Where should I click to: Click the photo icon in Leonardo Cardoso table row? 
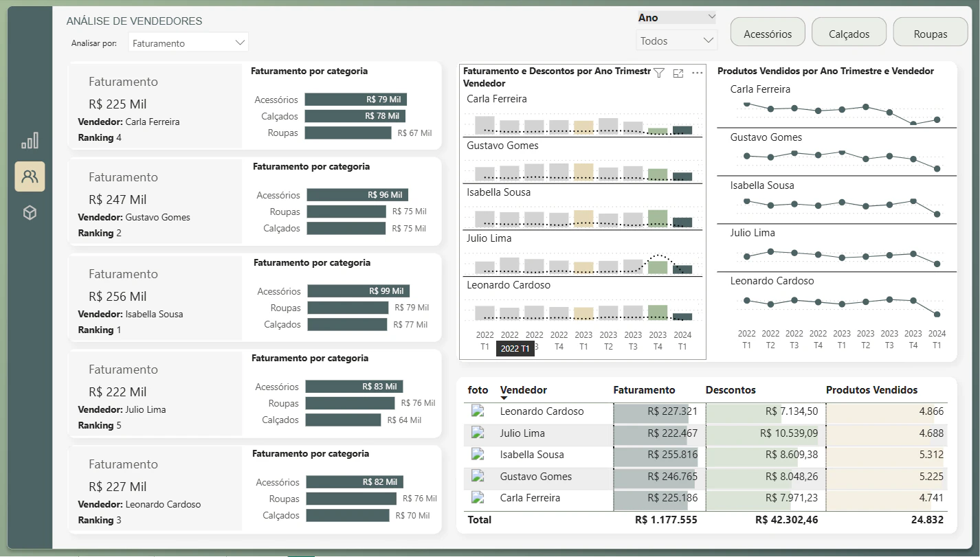[478, 411]
